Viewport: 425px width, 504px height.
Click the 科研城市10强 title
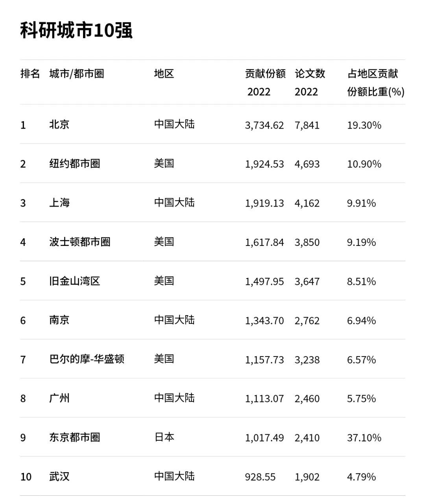76,30
